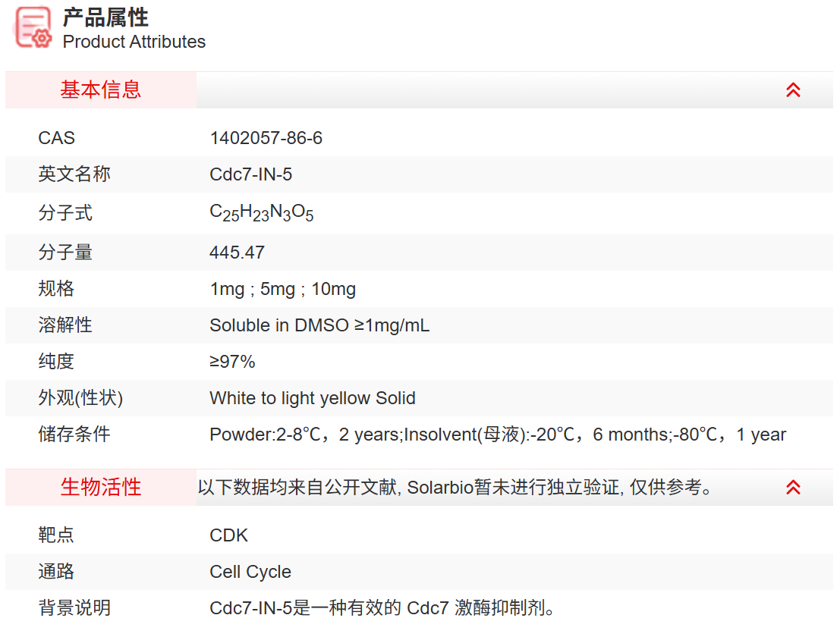Image resolution: width=840 pixels, height=637 pixels.
Task: Click the Solarbio disclaimer text
Action: [455, 488]
